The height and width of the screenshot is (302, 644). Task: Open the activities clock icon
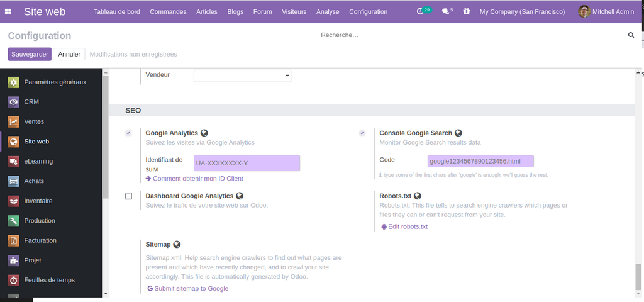click(x=421, y=11)
